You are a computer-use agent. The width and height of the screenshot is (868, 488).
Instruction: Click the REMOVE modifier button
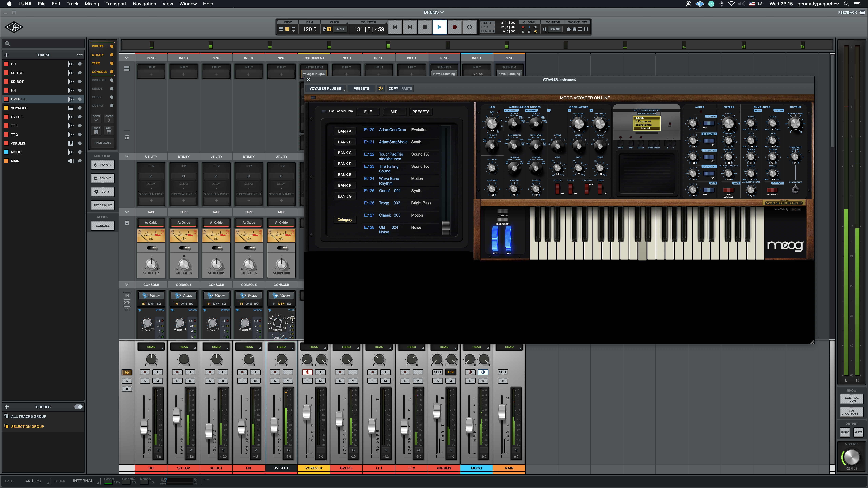coord(102,178)
